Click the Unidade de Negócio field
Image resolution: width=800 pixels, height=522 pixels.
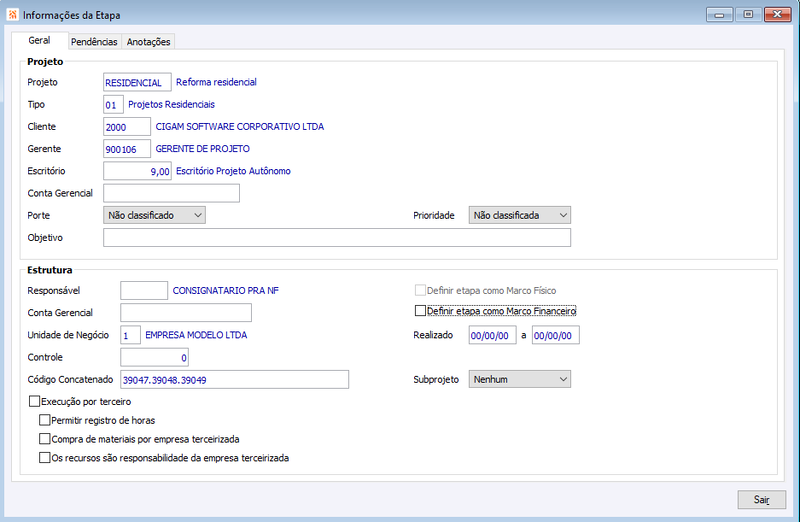tap(131, 335)
